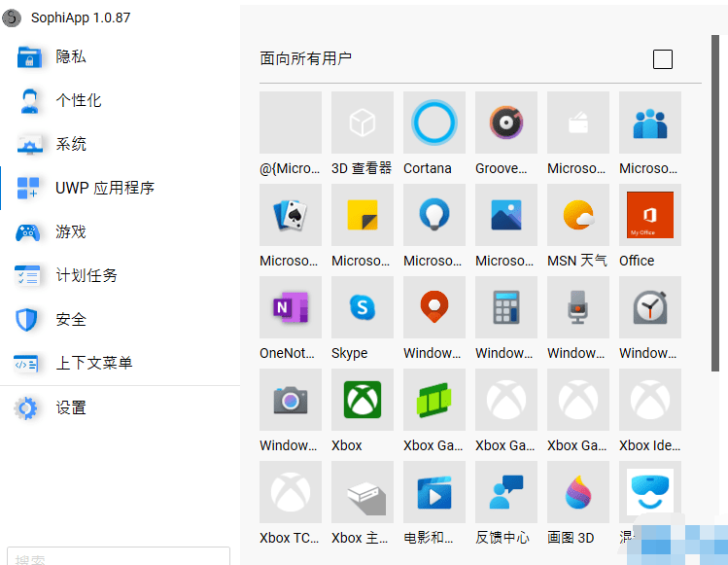Select the blank @{Micro... app tile

pos(291,123)
